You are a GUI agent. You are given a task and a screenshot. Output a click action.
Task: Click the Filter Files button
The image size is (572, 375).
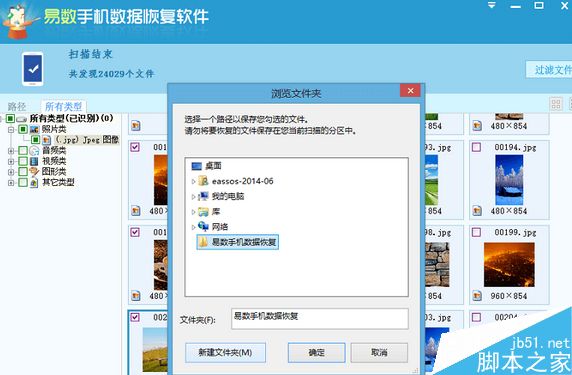(549, 69)
